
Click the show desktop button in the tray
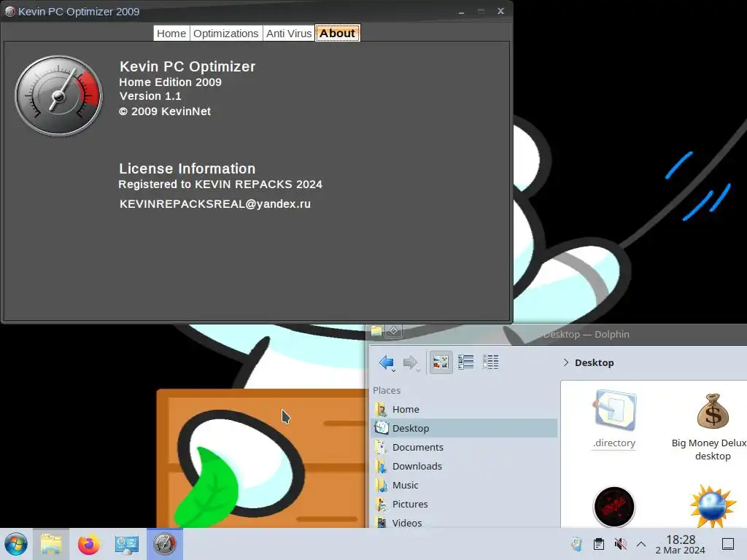[728, 544]
